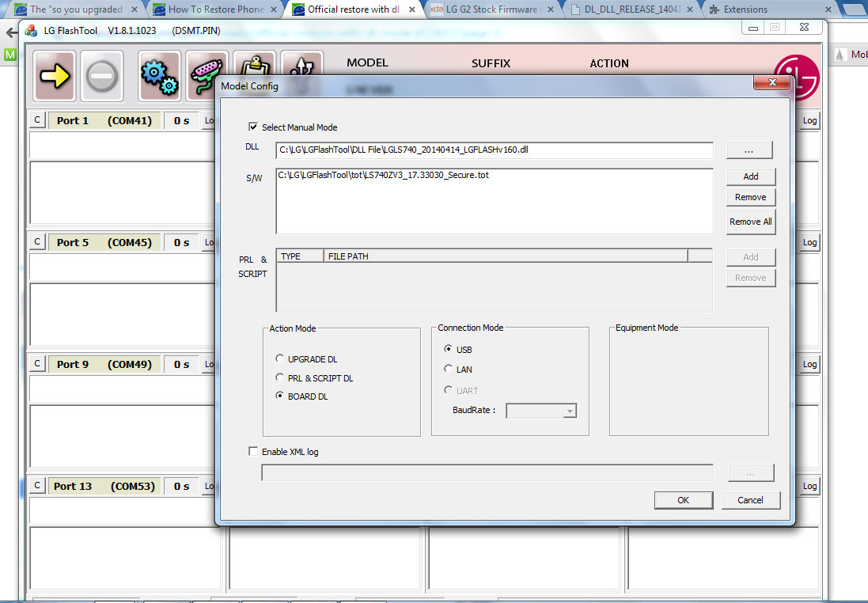Uncheck Select Manual Mode checkbox

tap(253, 127)
